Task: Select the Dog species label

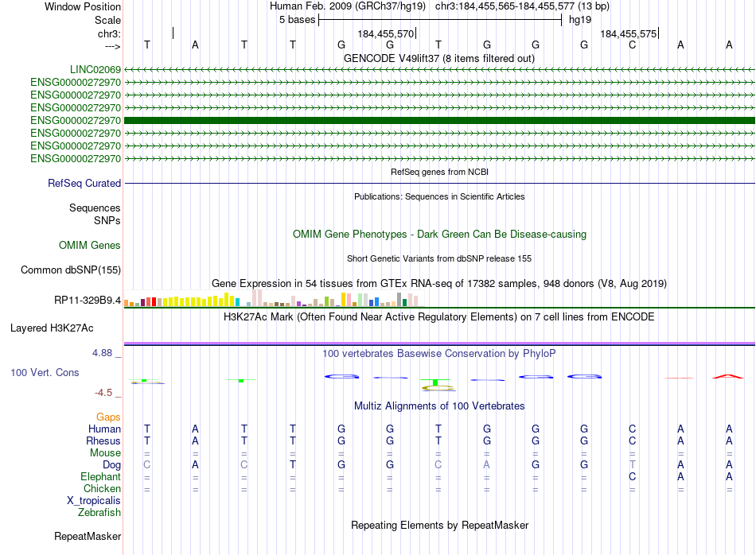Action: click(x=111, y=465)
